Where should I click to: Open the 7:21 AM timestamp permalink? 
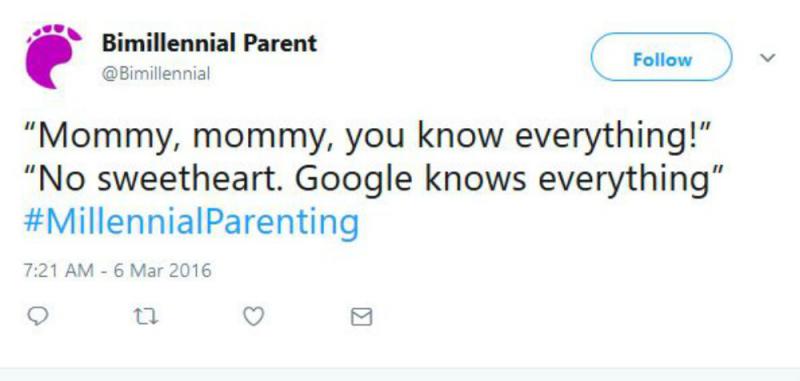click(117, 270)
